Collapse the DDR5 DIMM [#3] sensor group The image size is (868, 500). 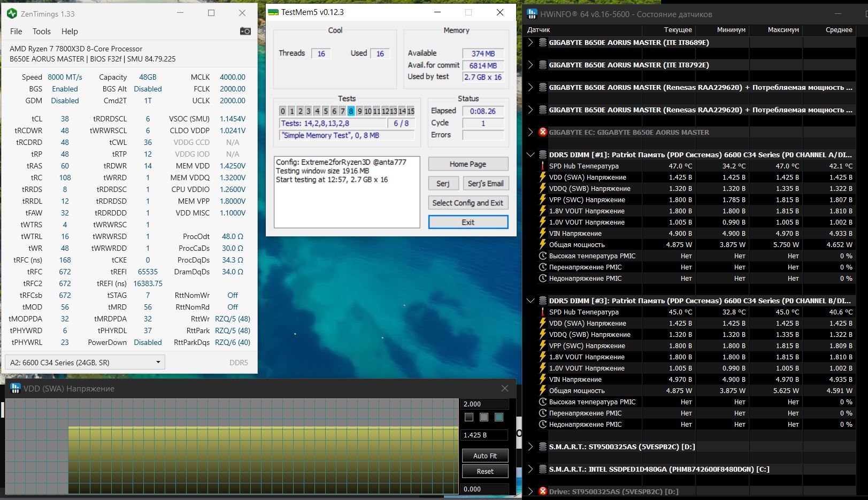click(531, 301)
